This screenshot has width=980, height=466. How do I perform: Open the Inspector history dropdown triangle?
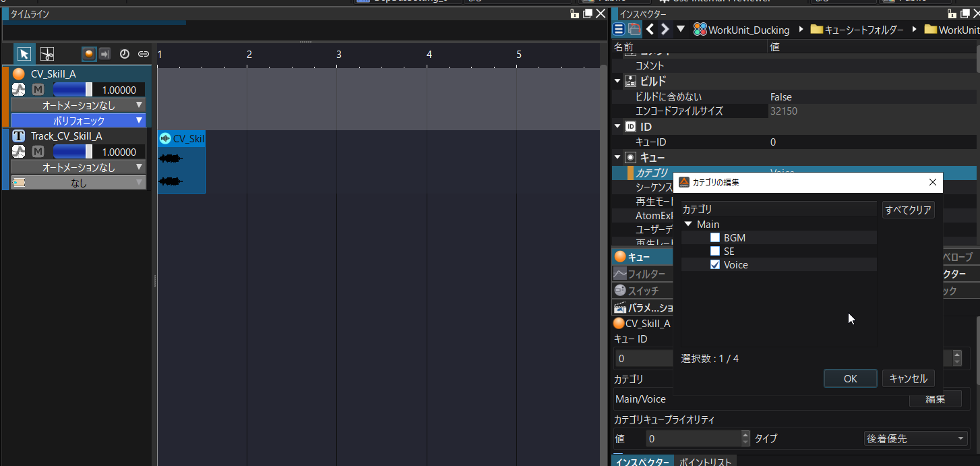[x=680, y=29]
